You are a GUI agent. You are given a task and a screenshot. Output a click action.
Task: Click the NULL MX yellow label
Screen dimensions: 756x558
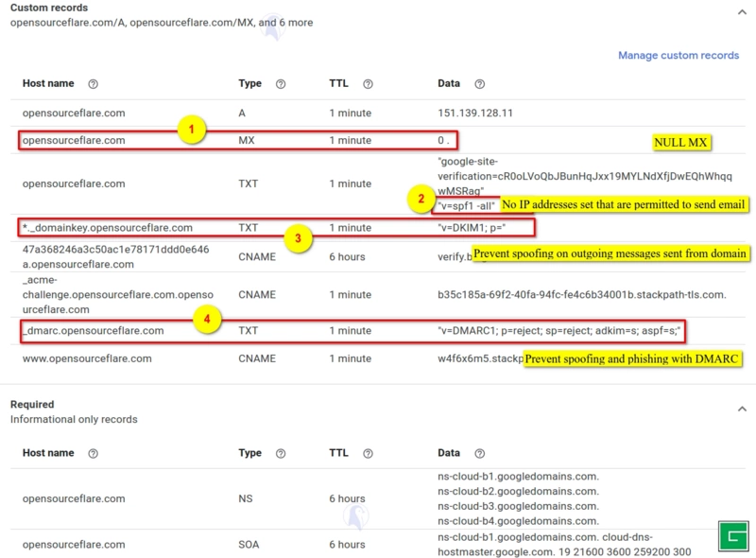(680, 143)
